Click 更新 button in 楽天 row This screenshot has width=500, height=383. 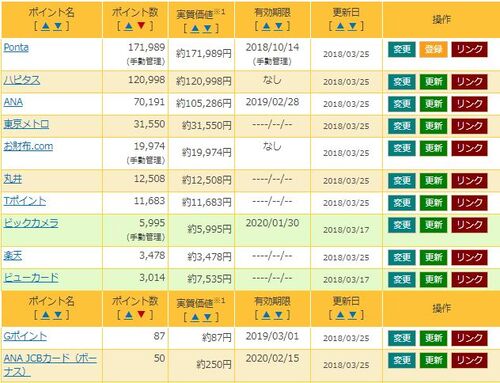pyautogui.click(x=433, y=257)
